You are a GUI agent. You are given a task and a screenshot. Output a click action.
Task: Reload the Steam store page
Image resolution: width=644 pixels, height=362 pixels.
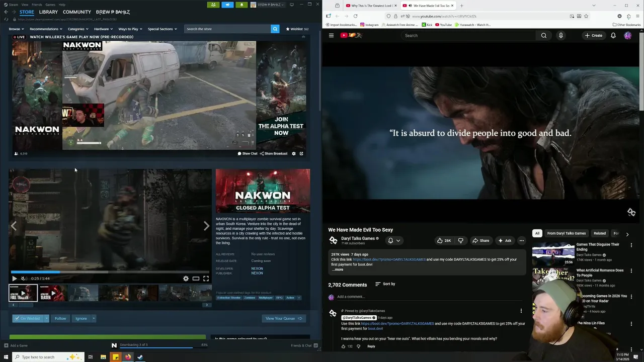(x=6, y=19)
